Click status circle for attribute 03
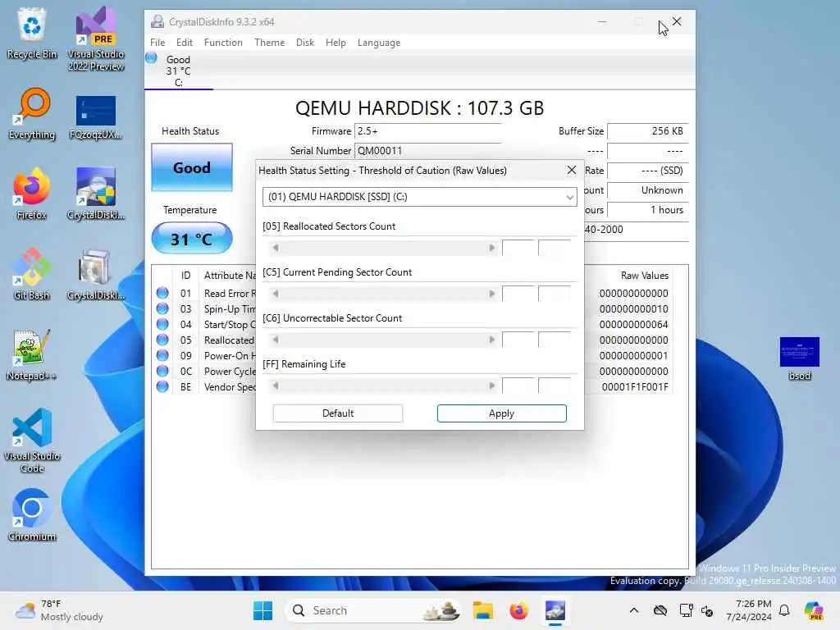This screenshot has width=840, height=630. tap(162, 308)
